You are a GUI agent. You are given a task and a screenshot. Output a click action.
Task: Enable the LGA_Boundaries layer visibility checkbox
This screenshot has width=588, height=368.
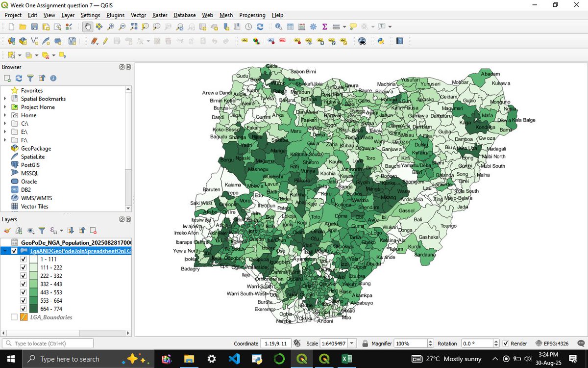pos(15,317)
